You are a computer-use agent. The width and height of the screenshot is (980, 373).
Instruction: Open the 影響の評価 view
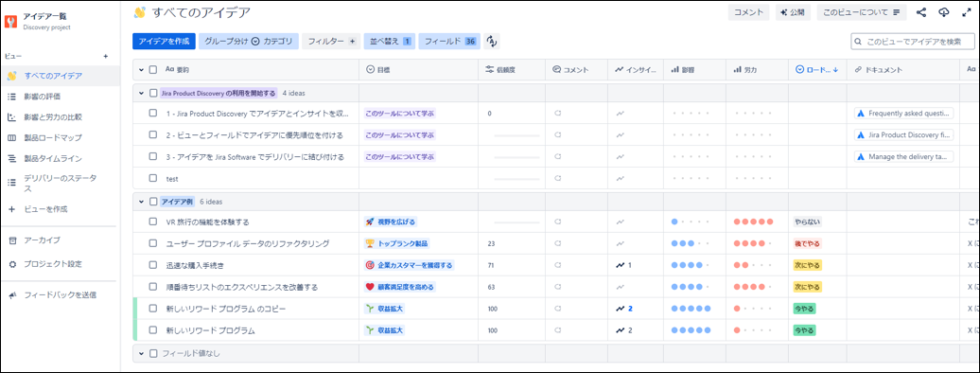pyautogui.click(x=60, y=97)
